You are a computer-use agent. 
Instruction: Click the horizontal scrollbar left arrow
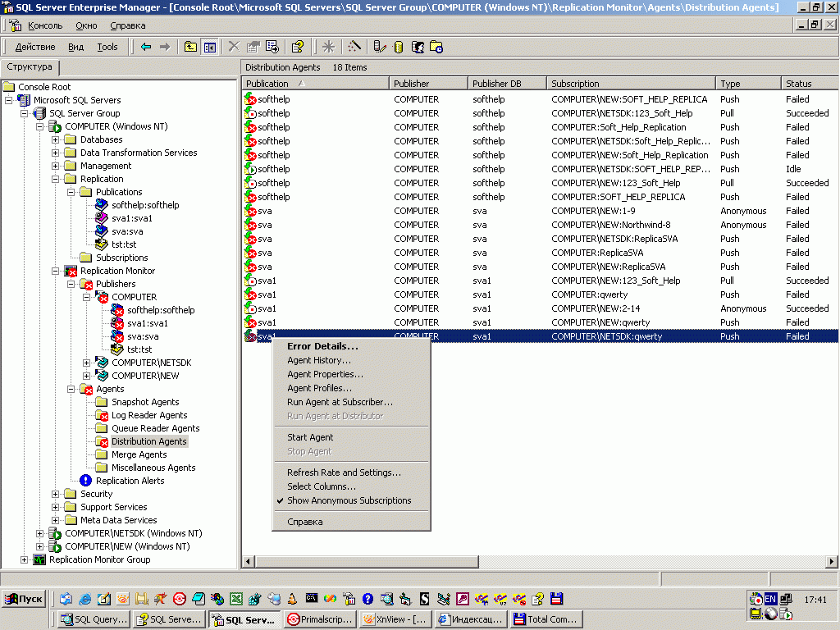248,561
